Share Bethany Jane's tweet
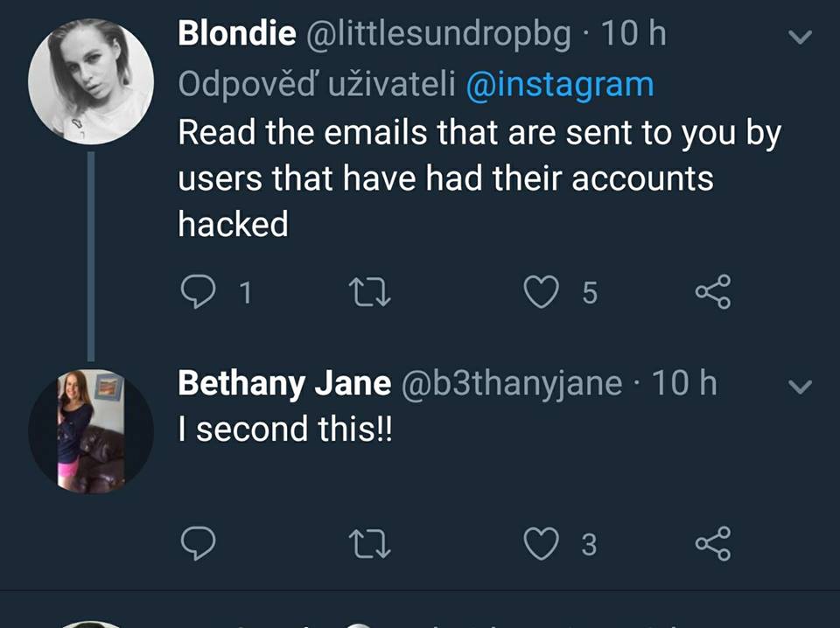 tap(712, 544)
